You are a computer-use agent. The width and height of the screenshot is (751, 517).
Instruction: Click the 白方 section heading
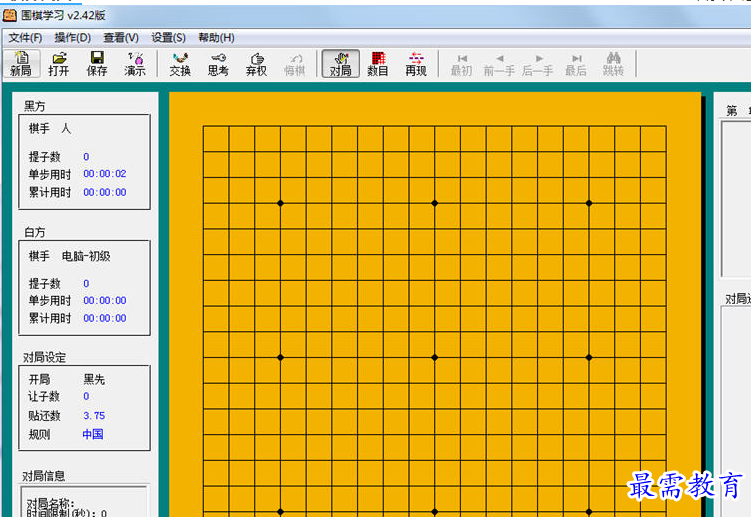[34, 232]
